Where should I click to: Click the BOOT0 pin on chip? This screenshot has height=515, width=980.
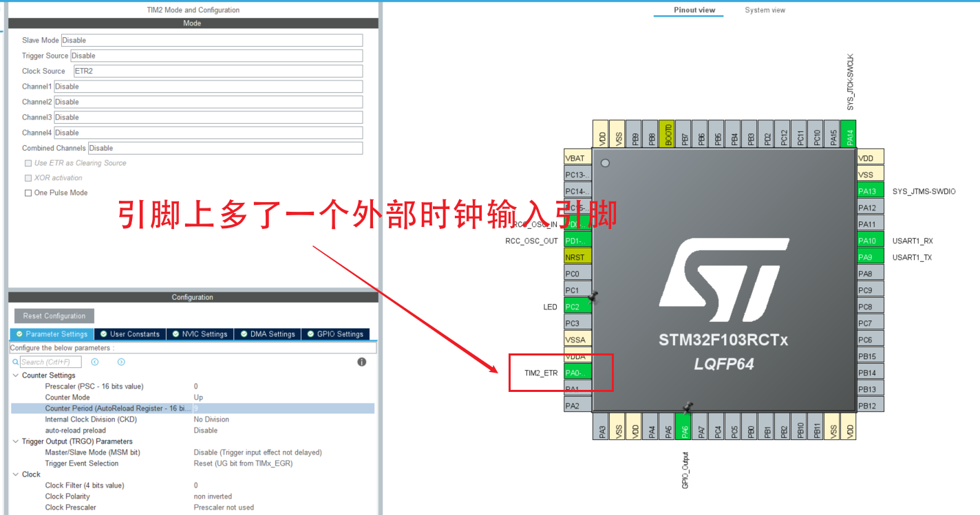coord(668,134)
